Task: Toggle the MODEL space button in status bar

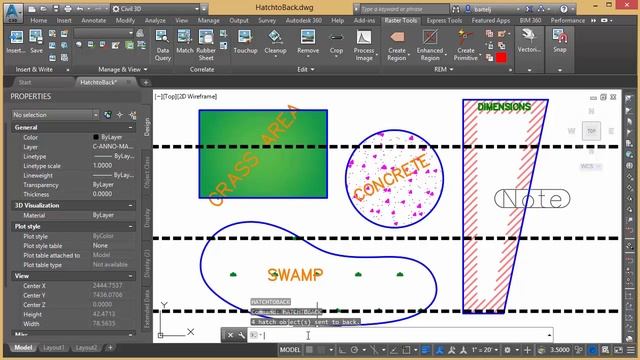Action: [290, 350]
